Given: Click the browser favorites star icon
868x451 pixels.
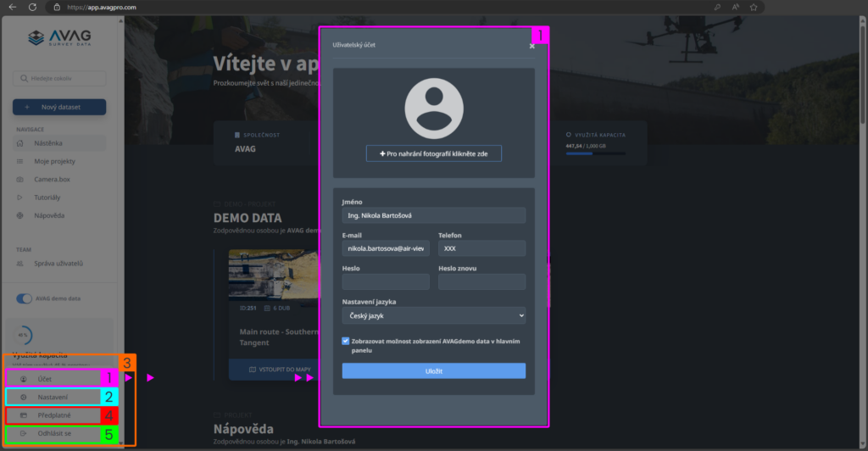Looking at the screenshot, I should point(753,7).
